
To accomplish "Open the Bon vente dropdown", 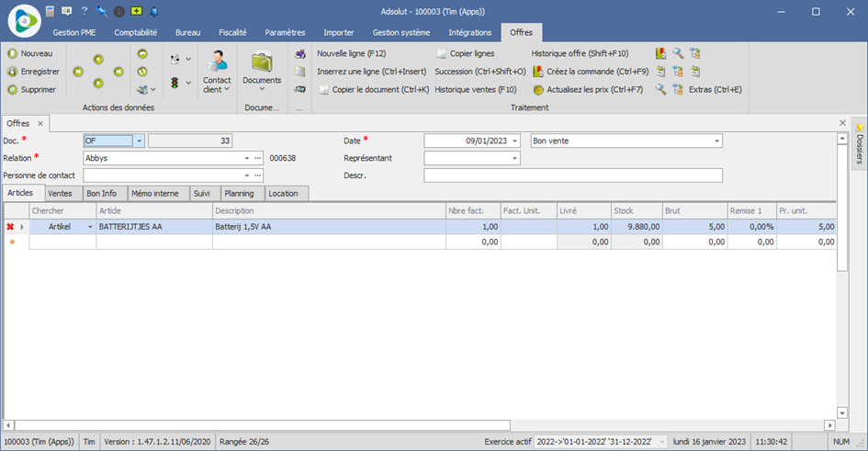I will pyautogui.click(x=716, y=141).
